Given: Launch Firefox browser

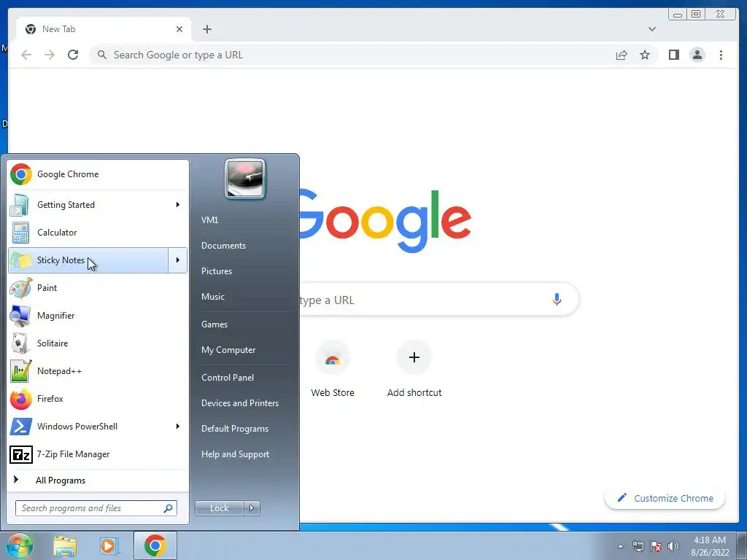Looking at the screenshot, I should 98,399.
